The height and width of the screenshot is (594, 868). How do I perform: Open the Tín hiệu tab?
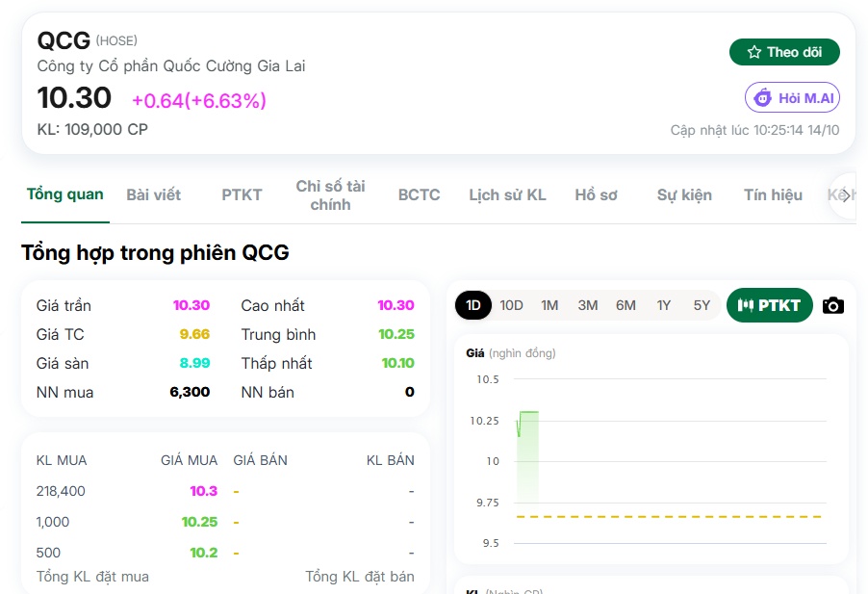click(773, 194)
